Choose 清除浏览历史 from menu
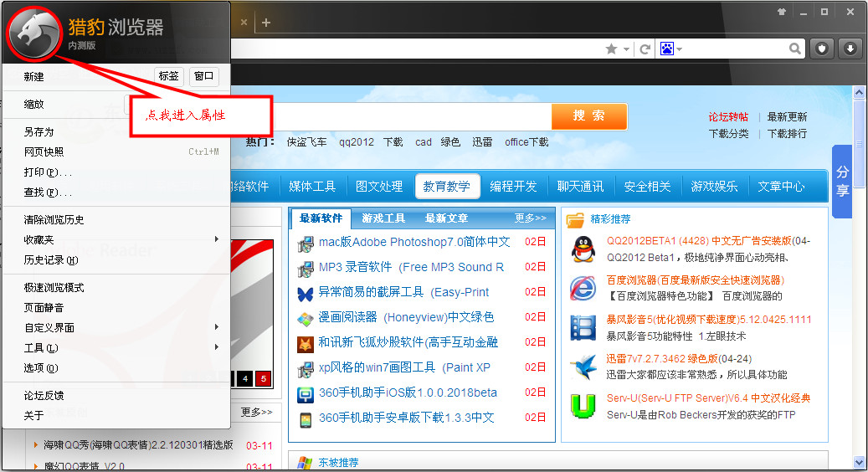 [x=116, y=219]
